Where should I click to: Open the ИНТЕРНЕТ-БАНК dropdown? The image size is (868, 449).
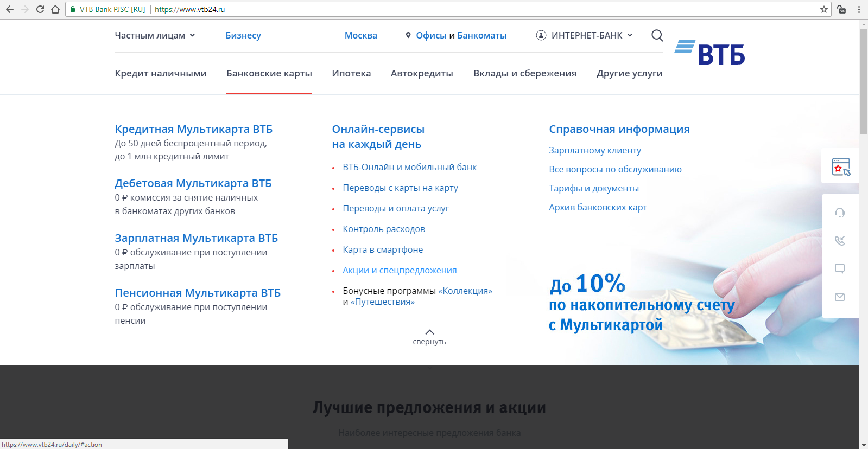[585, 35]
